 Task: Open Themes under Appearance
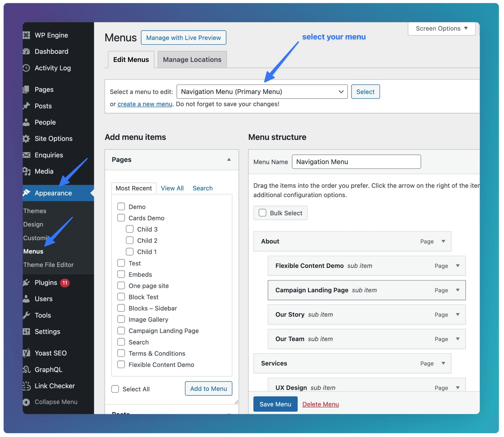[x=35, y=211]
